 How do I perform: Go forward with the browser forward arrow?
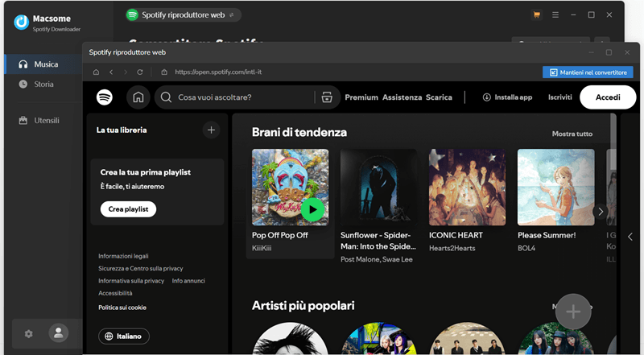pyautogui.click(x=126, y=72)
